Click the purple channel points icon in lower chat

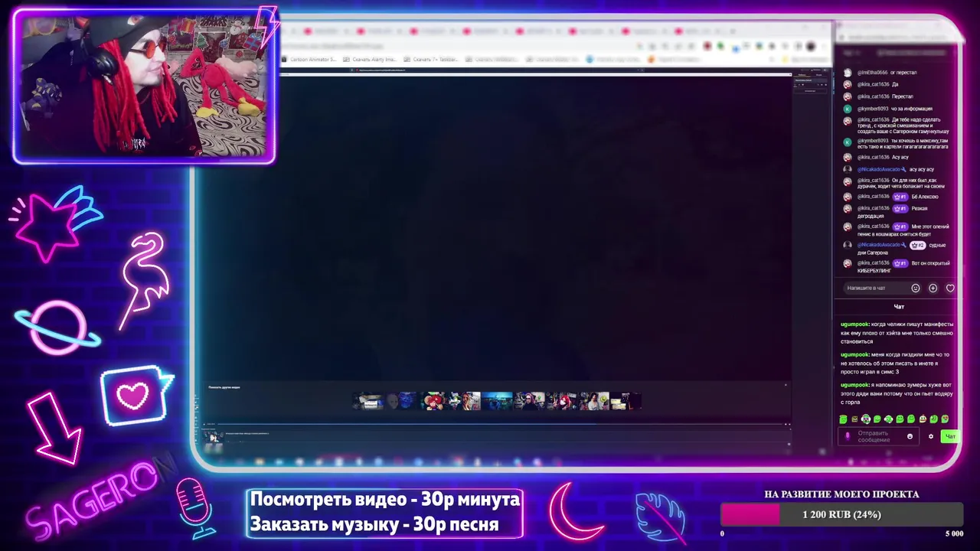[847, 436]
